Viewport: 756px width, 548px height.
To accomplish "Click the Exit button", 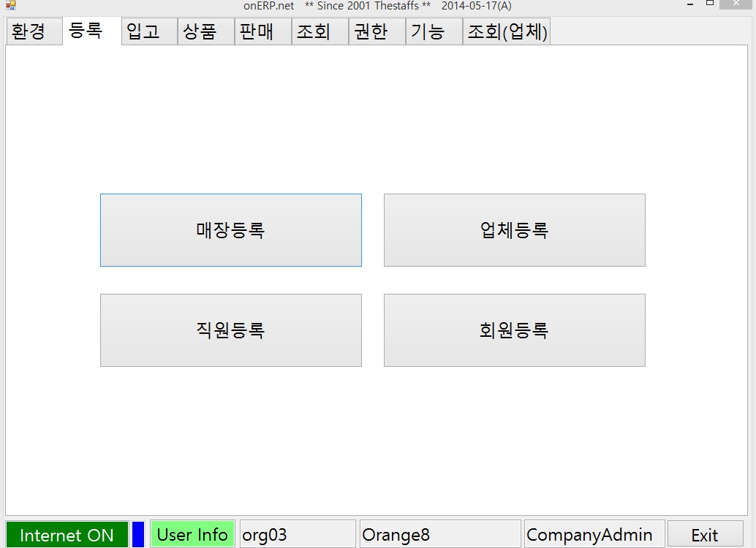I will coord(705,535).
